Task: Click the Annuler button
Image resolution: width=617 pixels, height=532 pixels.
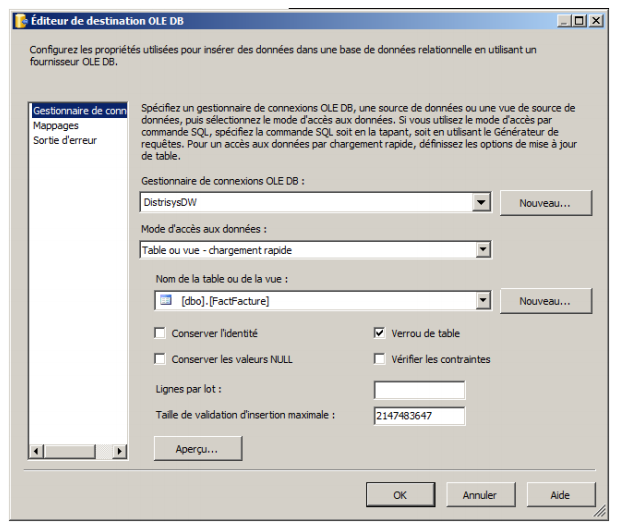Action: click(480, 495)
